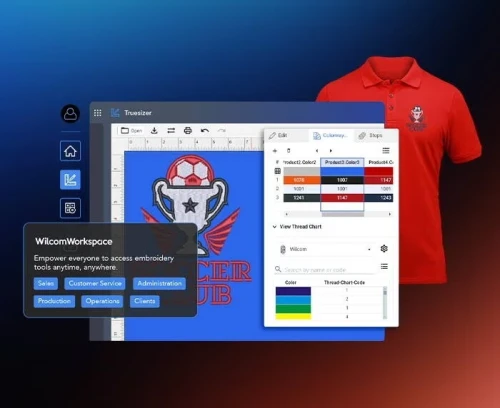Select the Product3.Color3 colorway column header
This screenshot has width=500, height=408.
pyautogui.click(x=342, y=162)
